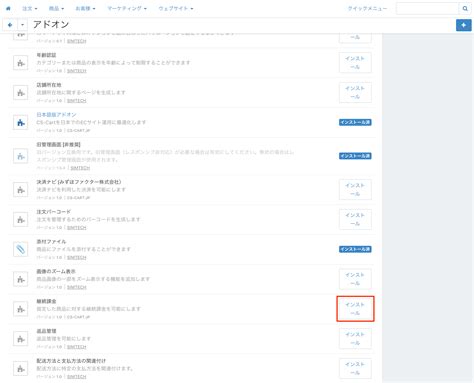Install the 注文バーコード addon

tap(355, 219)
